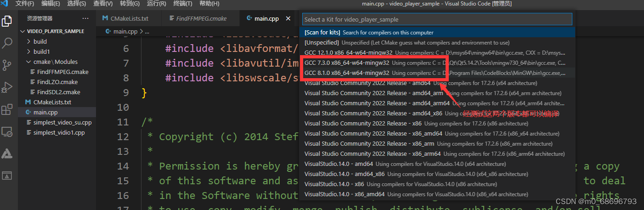Switch to the CMakeLists.txt tab
Viewport: 644px width, 210px height.
tap(129, 18)
